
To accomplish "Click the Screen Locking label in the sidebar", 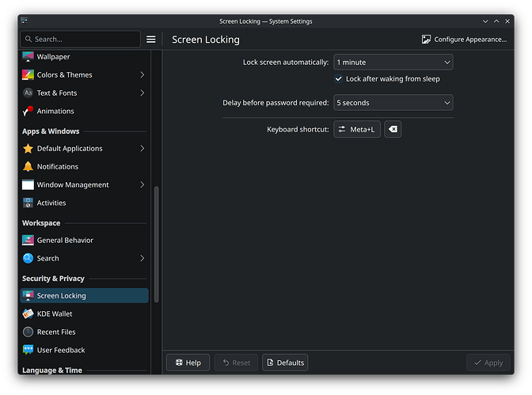I will click(62, 295).
